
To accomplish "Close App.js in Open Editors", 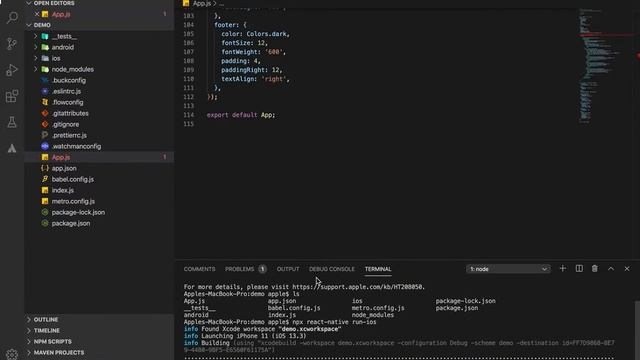I will [37, 14].
